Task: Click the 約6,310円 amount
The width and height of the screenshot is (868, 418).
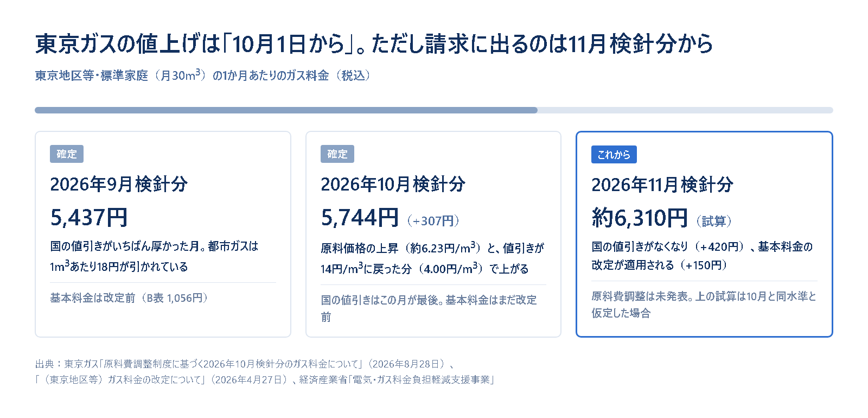Action: [x=640, y=218]
